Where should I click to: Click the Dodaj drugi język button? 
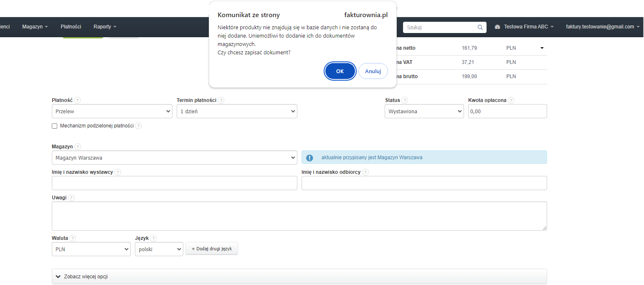[212, 249]
